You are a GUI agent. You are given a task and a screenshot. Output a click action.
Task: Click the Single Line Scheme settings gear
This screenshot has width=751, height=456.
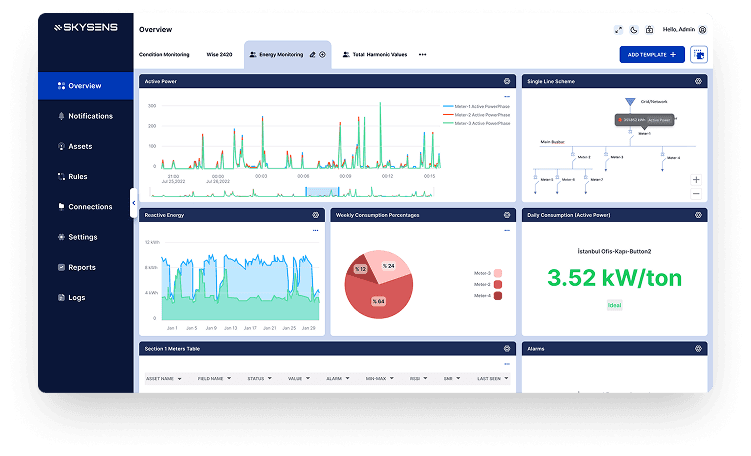point(700,81)
